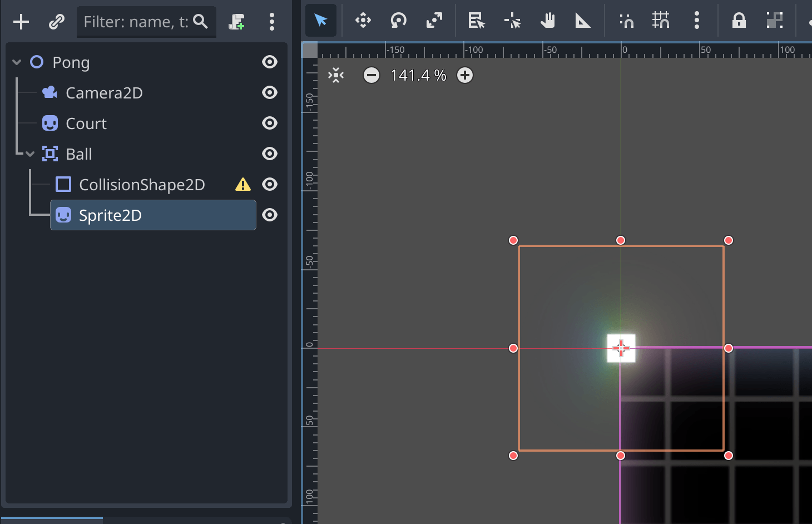Open the snapping options three-dot menu
This screenshot has height=524, width=812.
(x=696, y=21)
